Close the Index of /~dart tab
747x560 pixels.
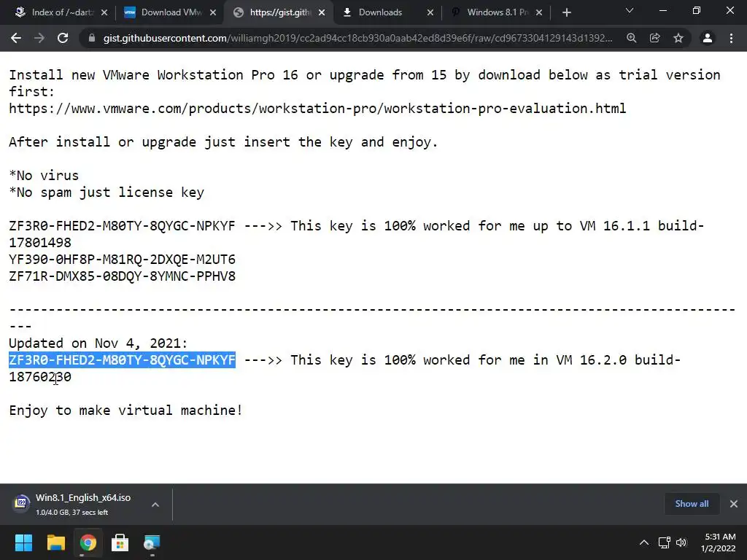pos(104,12)
